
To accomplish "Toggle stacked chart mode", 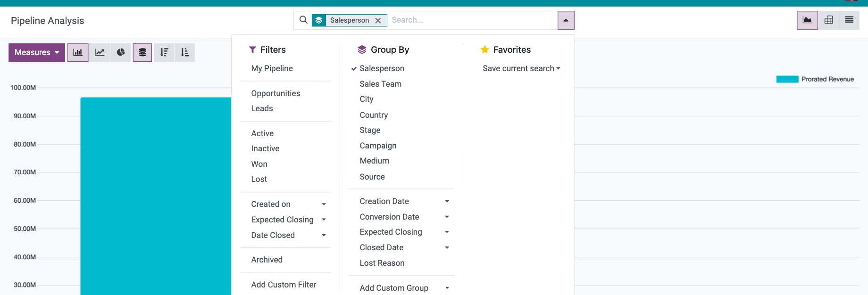I will click(142, 52).
